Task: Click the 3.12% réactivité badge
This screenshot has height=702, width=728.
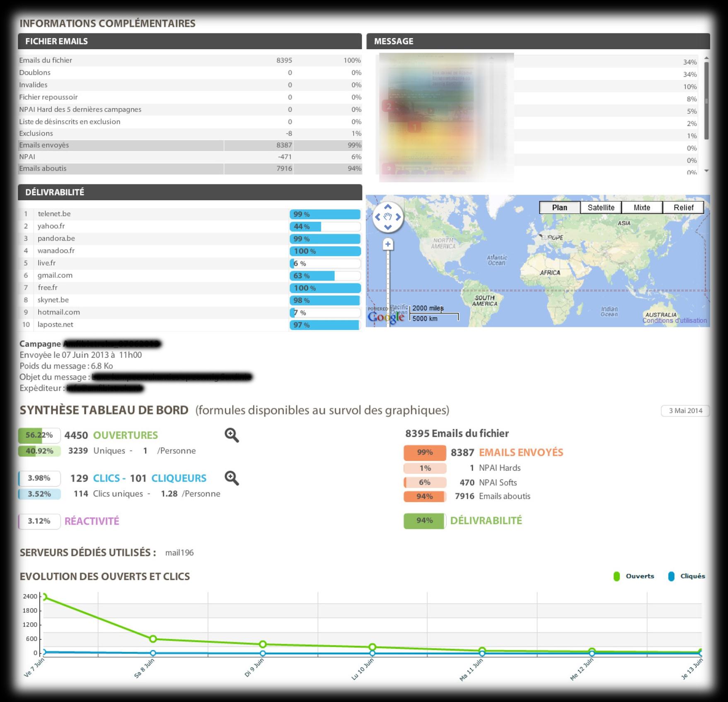Action: (39, 521)
